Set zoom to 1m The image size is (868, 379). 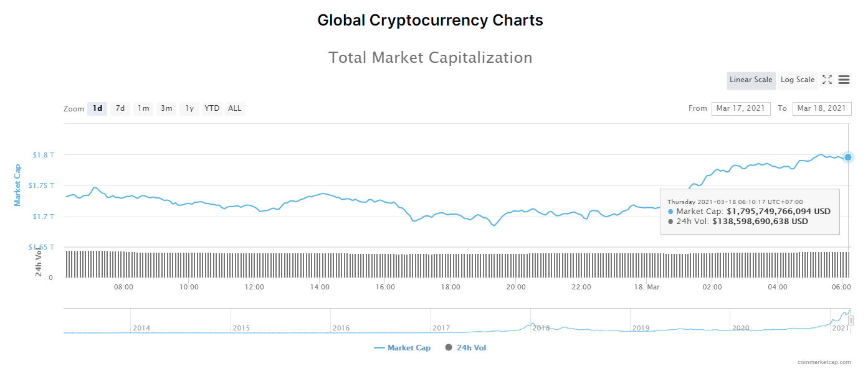143,108
